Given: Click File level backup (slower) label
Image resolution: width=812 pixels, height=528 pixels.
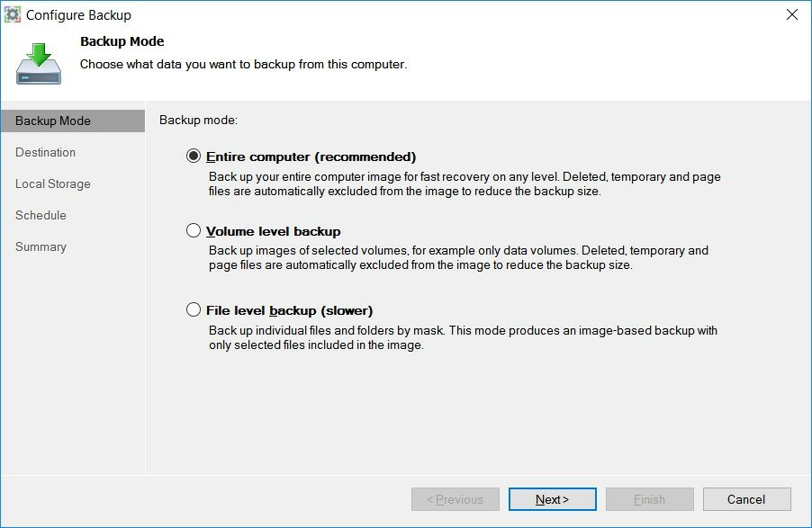Looking at the screenshot, I should click(x=290, y=310).
